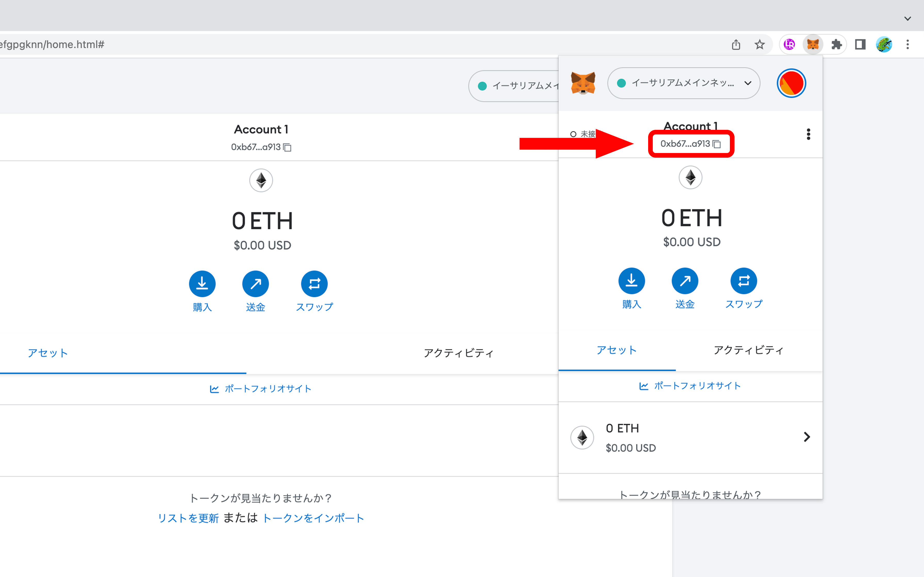924x577 pixels.
Task: Toggle the Chrome side panel icon
Action: 860,45
